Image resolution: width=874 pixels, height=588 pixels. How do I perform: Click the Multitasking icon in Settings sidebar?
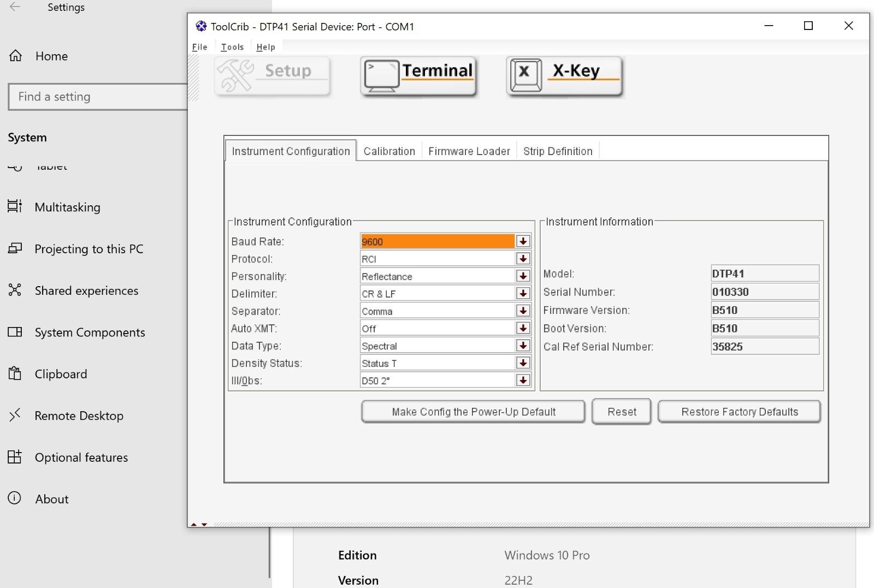tap(15, 206)
